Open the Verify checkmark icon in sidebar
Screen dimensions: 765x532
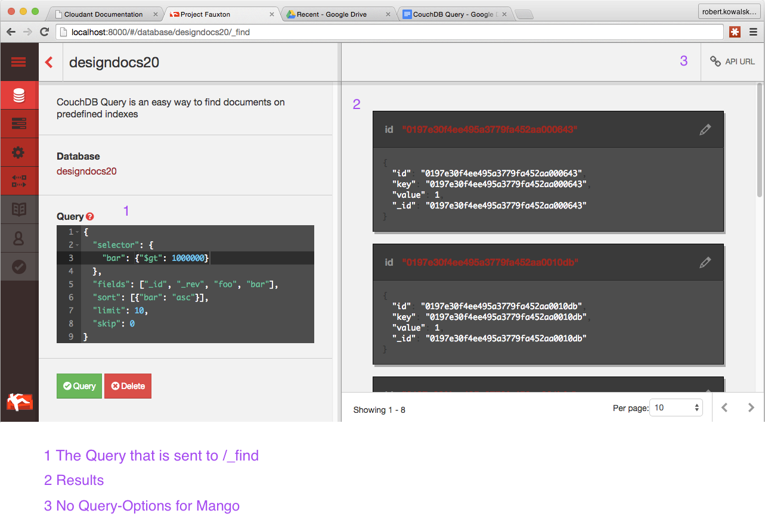tap(19, 267)
